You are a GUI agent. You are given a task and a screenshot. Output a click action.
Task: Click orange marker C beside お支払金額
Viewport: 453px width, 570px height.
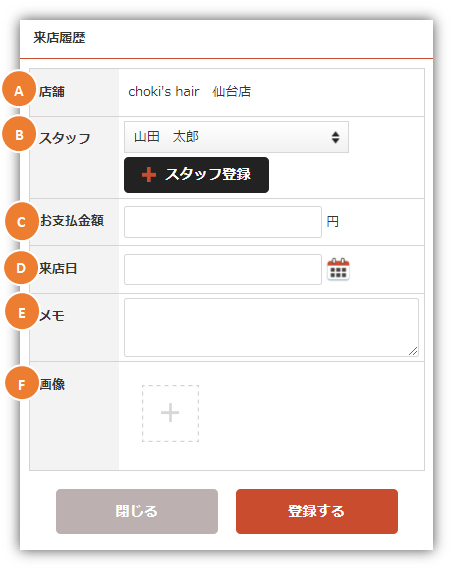[x=21, y=221]
